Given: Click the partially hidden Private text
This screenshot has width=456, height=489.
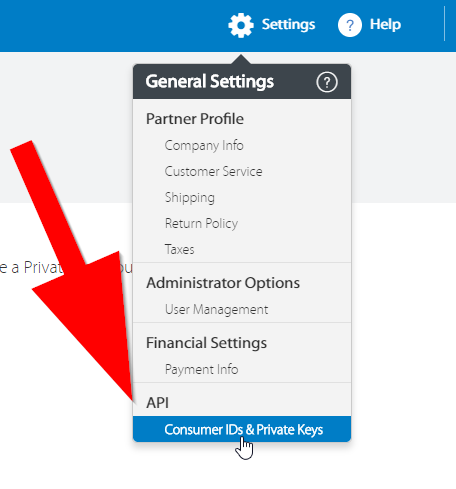Looking at the screenshot, I should [x=43, y=268].
